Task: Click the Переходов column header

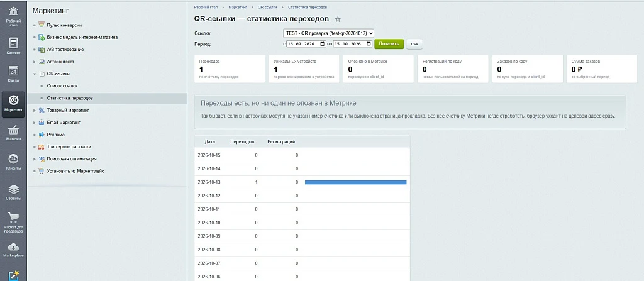Action: click(242, 141)
